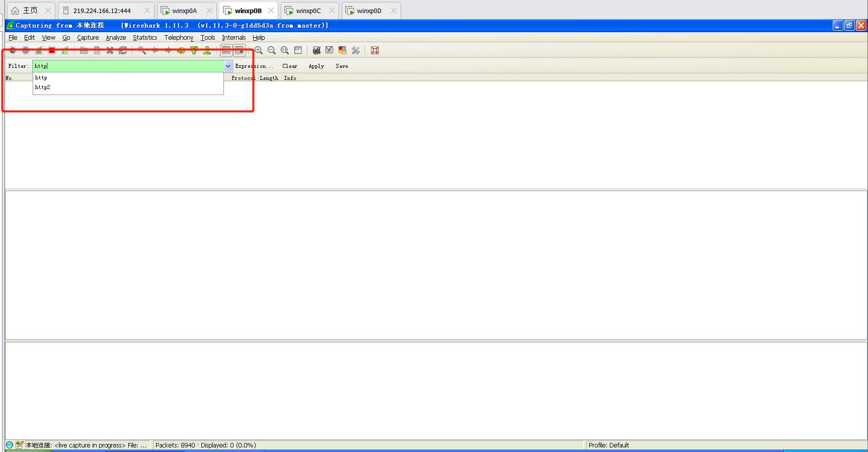Reset zoom to normal size 1:1
The image size is (868, 452).
285,50
